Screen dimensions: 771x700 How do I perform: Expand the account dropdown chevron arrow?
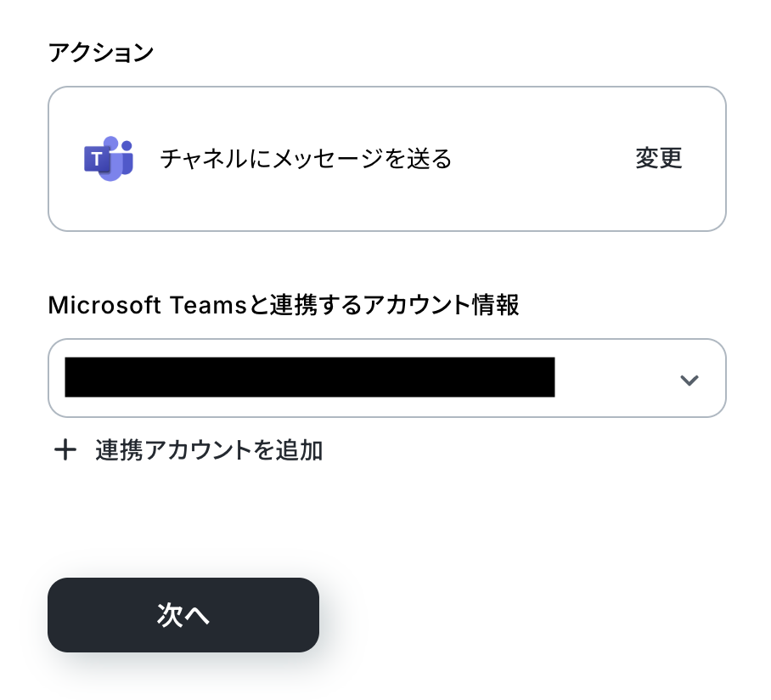(689, 380)
